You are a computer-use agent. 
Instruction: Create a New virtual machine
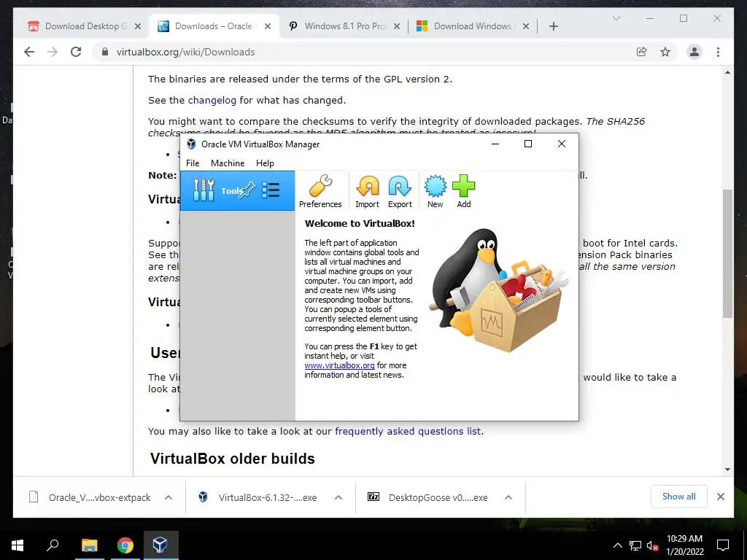pyautogui.click(x=435, y=192)
